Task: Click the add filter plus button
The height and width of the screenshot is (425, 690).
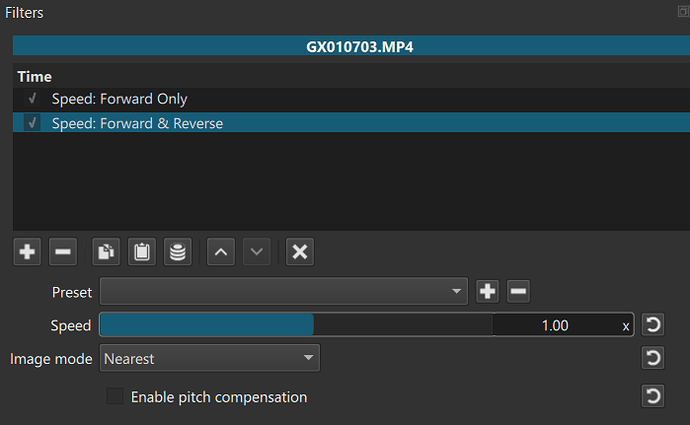Action: [28, 252]
